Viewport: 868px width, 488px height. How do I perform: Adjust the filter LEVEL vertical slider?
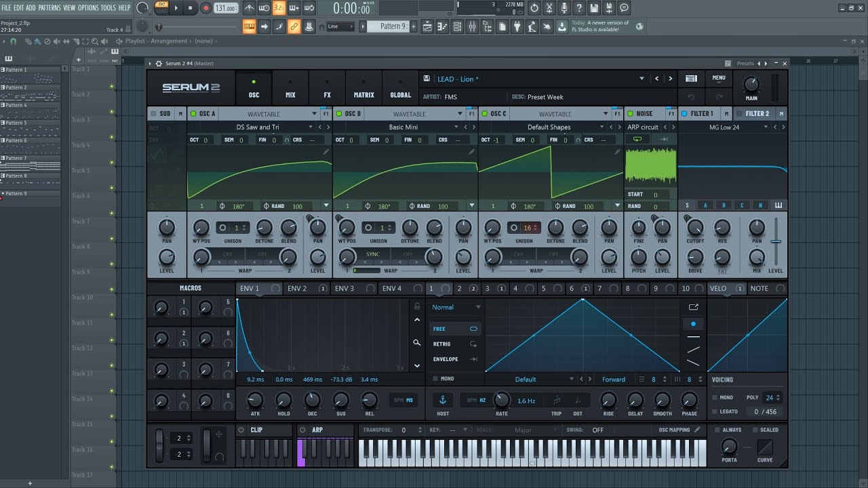coord(776,241)
